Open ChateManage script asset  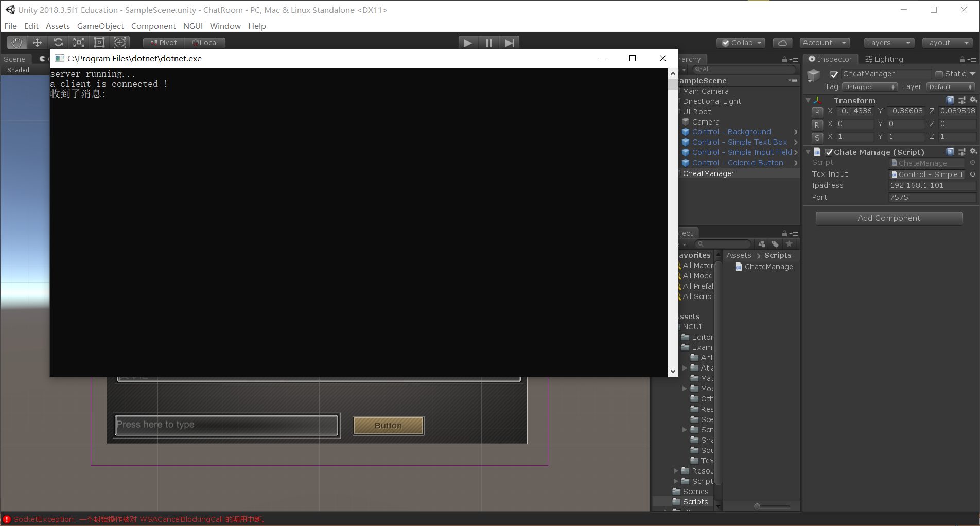pos(764,267)
